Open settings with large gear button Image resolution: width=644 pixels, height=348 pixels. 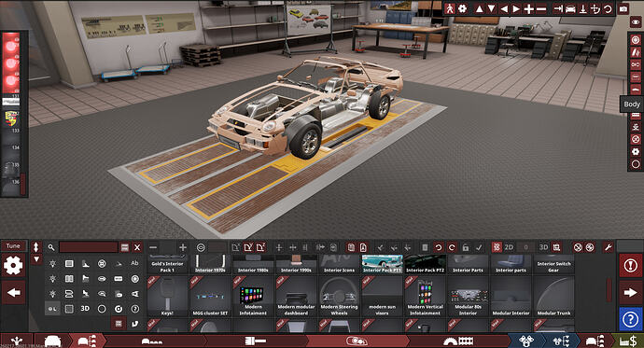coord(13,266)
